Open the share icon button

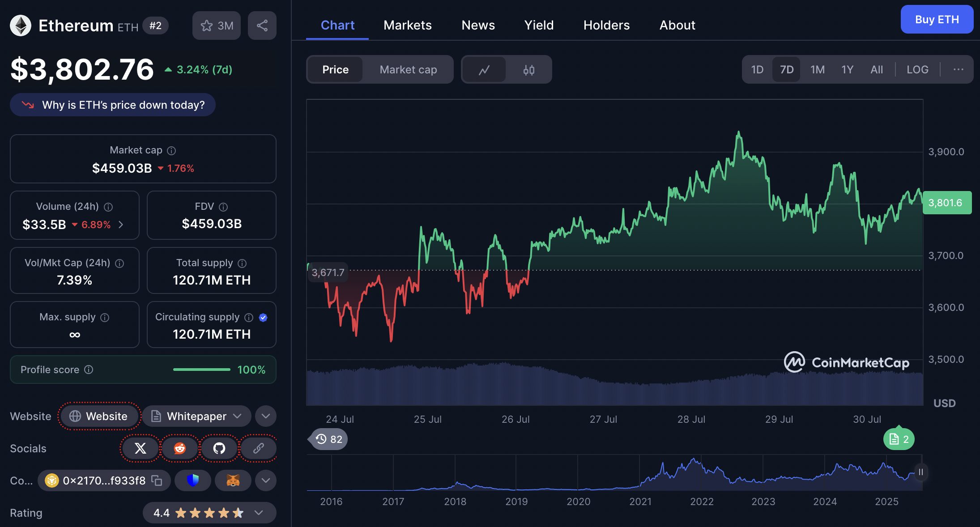[262, 25]
